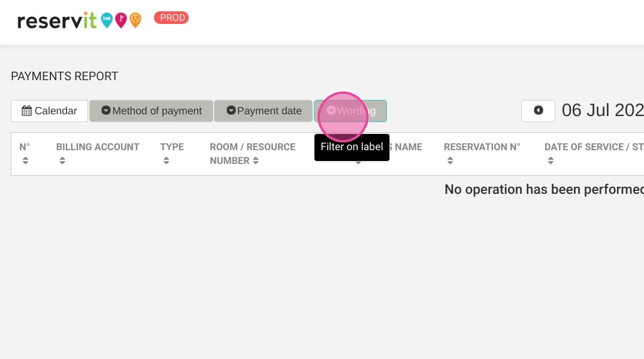Sort by Billing Account column arrows
Screen dimensions: 644x359
(62, 161)
